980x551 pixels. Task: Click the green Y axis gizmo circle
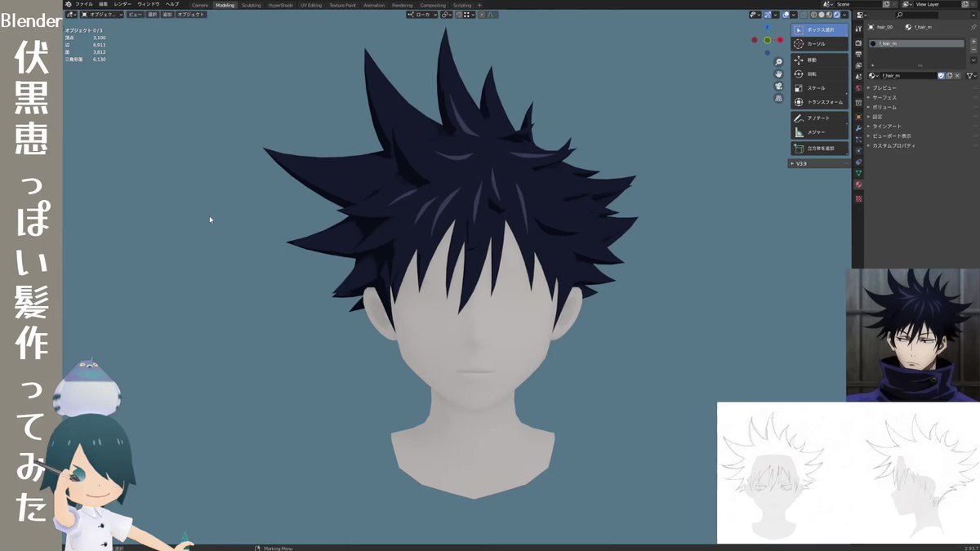[x=767, y=40]
